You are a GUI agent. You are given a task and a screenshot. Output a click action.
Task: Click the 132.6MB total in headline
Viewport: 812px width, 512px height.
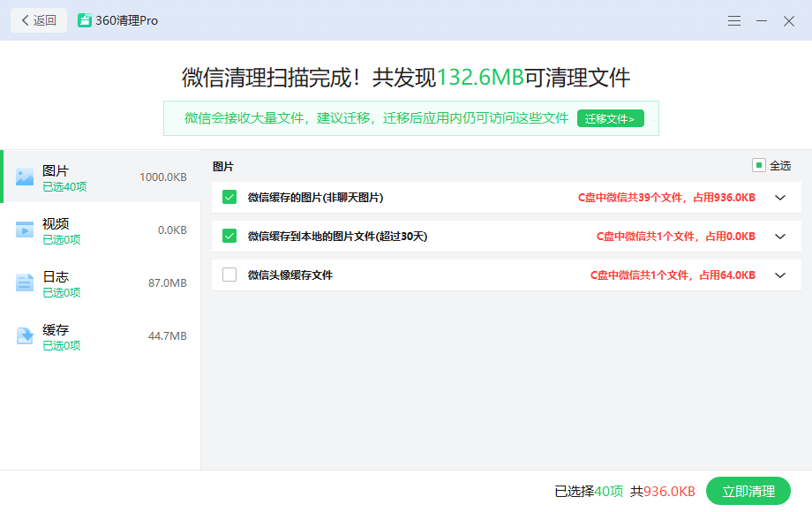pyautogui.click(x=480, y=77)
